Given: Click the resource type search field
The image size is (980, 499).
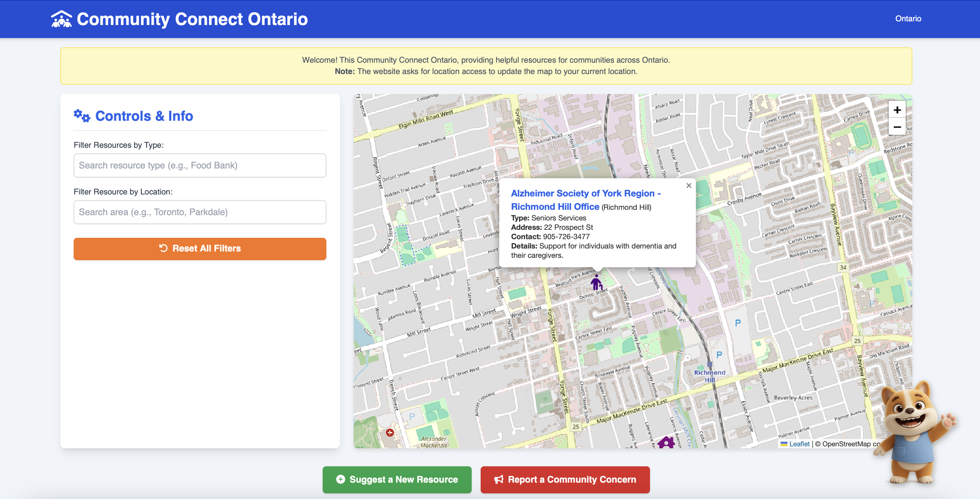Looking at the screenshot, I should tap(200, 165).
